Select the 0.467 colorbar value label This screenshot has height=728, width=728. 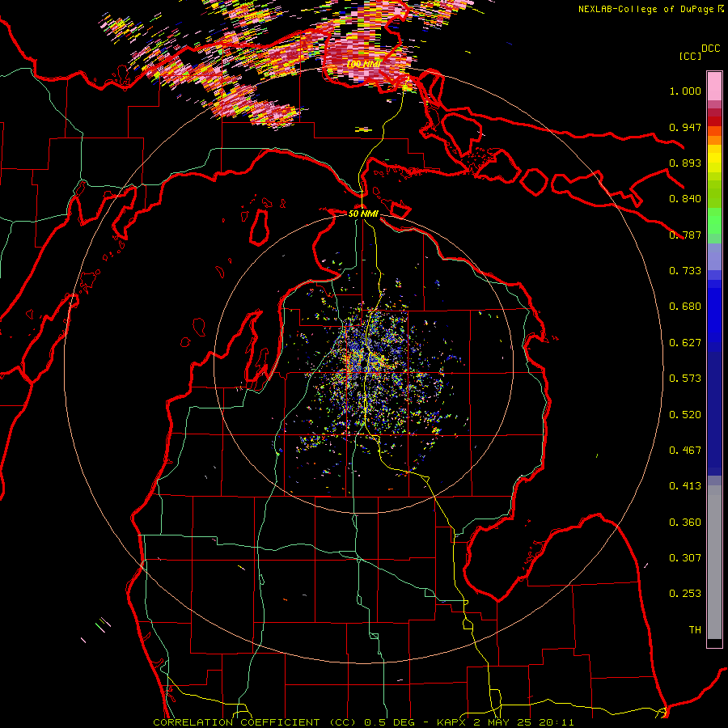coord(685,451)
